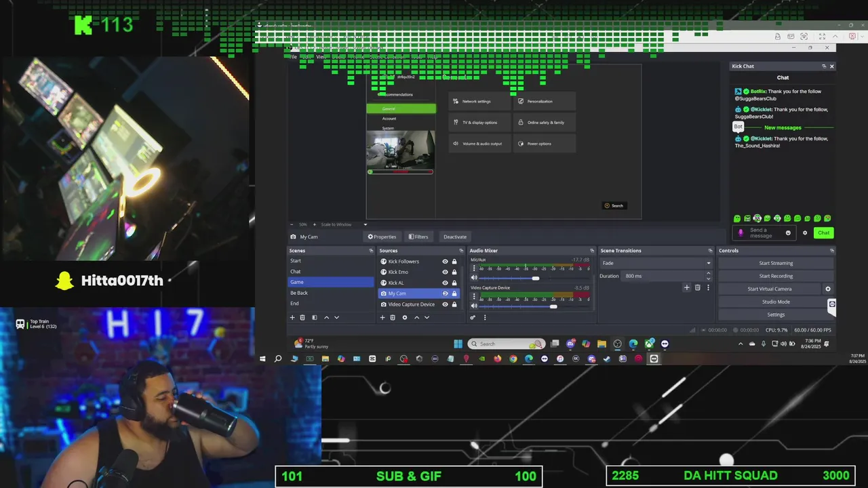Unlock the Kick Followers source
Image resolution: width=868 pixels, height=488 pixels.
[454, 262]
